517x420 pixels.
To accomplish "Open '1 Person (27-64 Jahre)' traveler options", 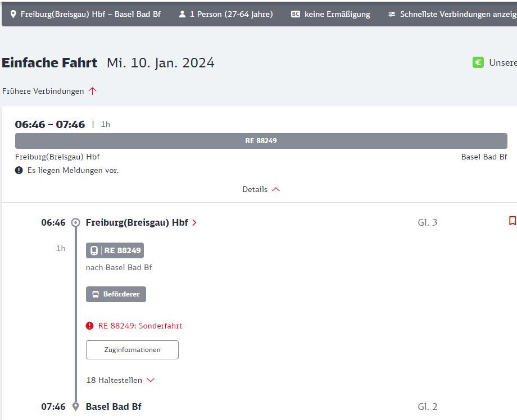I will (231, 14).
